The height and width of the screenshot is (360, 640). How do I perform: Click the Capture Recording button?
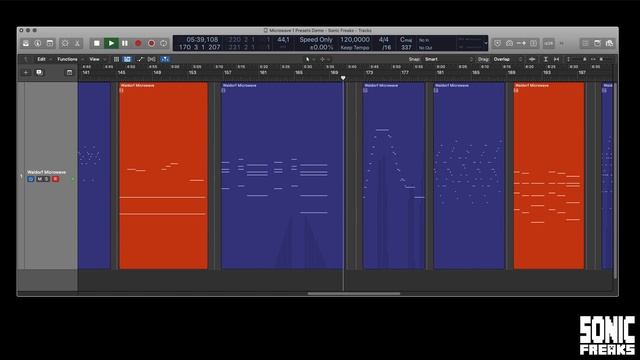(151, 43)
